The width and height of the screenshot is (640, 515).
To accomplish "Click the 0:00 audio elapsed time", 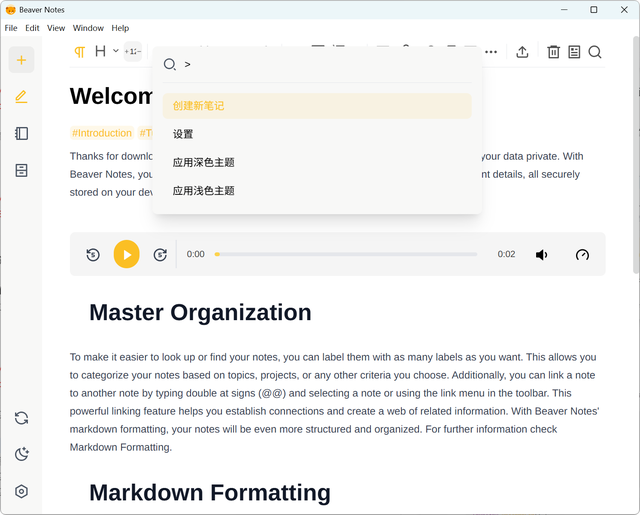I will coord(196,254).
